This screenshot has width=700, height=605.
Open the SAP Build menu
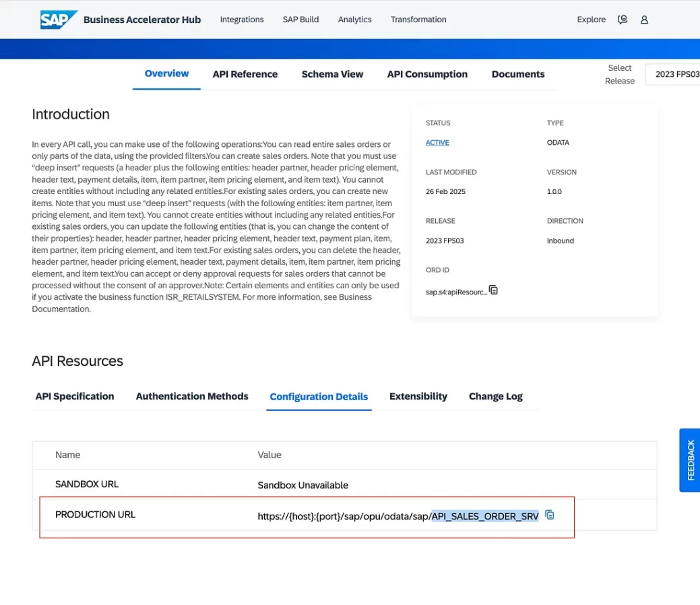point(300,20)
